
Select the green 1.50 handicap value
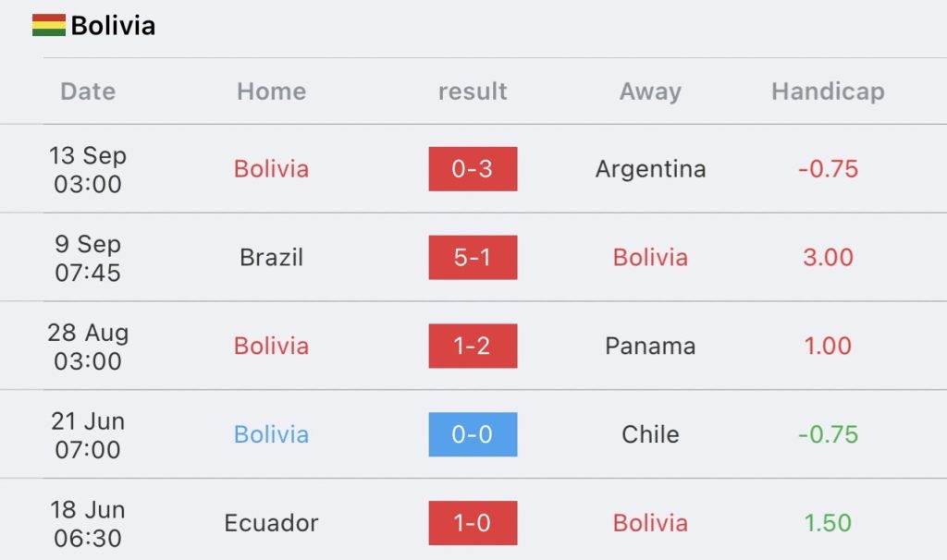coord(828,523)
